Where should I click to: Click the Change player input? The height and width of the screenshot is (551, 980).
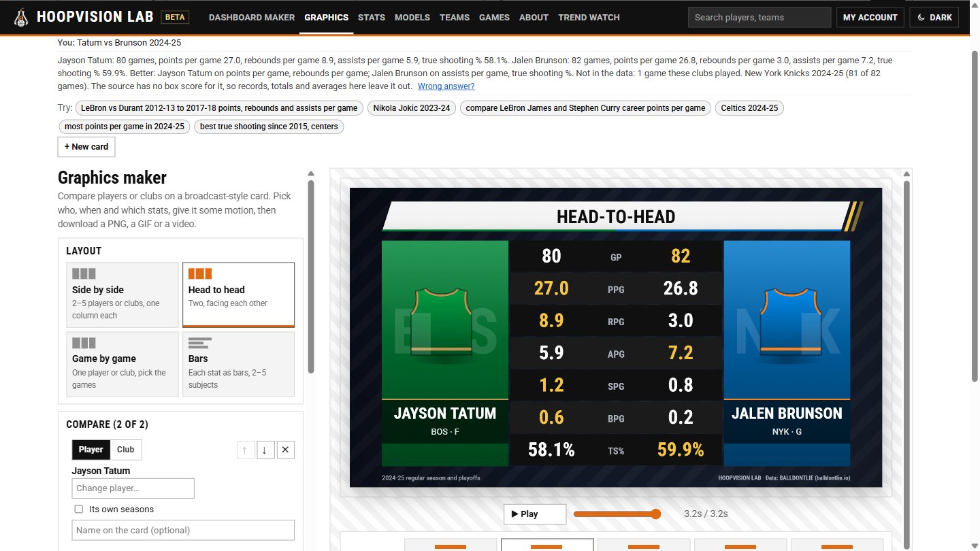click(133, 488)
